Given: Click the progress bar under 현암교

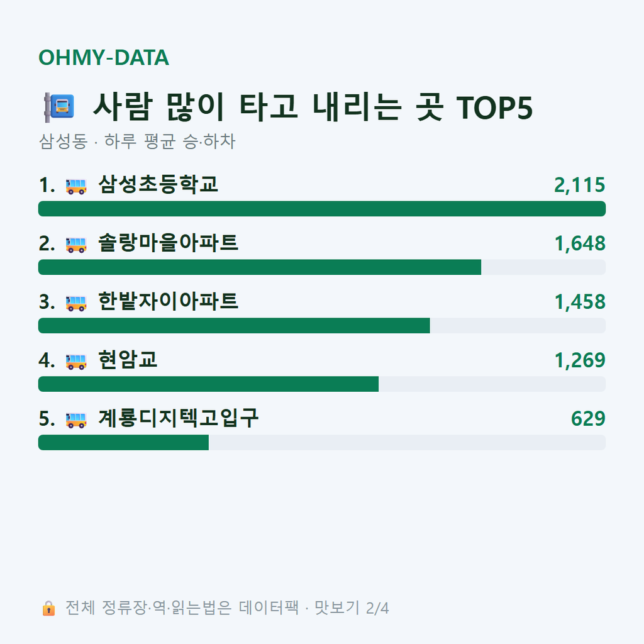Looking at the screenshot, I should point(322,384).
